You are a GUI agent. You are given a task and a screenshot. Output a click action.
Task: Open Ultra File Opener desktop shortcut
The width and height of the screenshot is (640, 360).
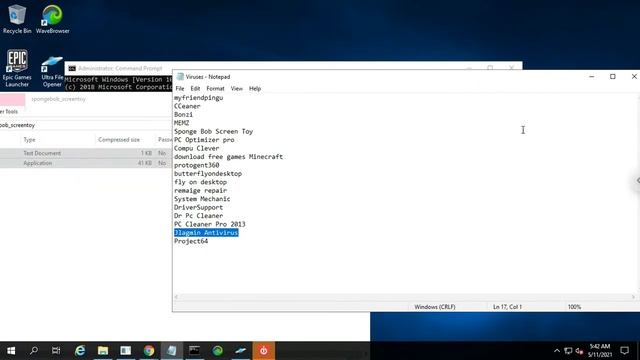(x=52, y=71)
